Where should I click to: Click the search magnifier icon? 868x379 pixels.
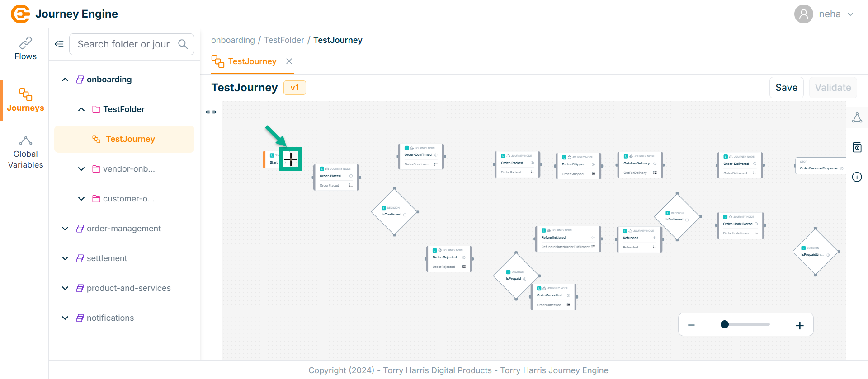click(183, 44)
